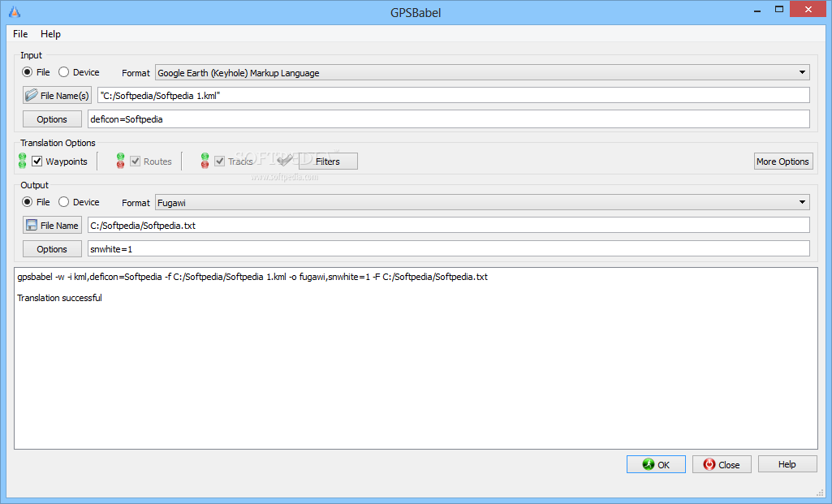
Task: Click OK to run the translation
Action: (x=656, y=464)
